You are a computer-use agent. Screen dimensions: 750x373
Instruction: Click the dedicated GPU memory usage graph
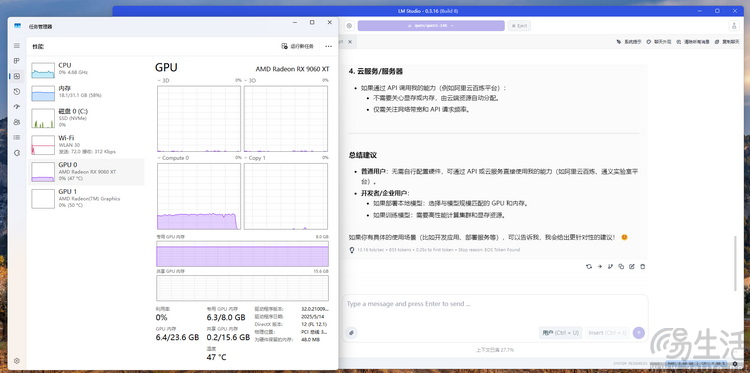point(243,254)
